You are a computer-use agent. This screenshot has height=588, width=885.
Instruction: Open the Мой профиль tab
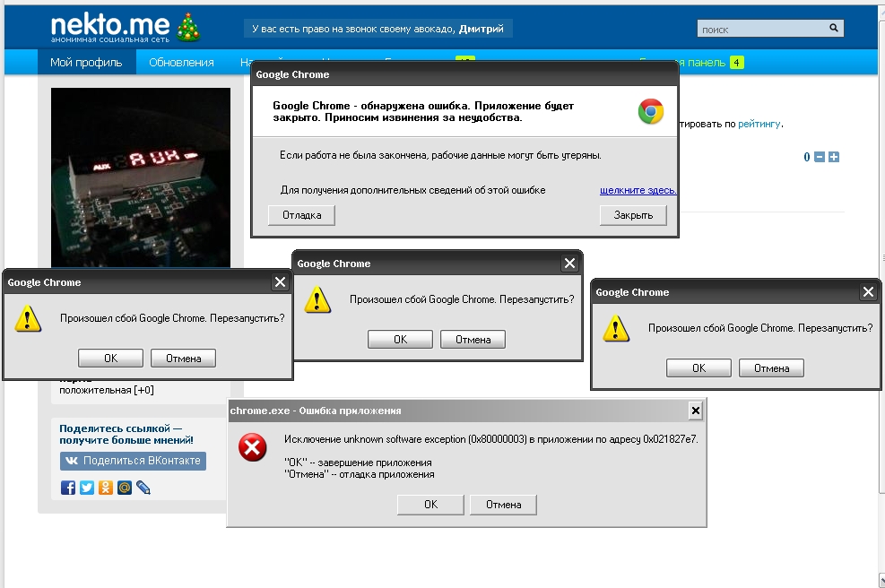point(86,62)
